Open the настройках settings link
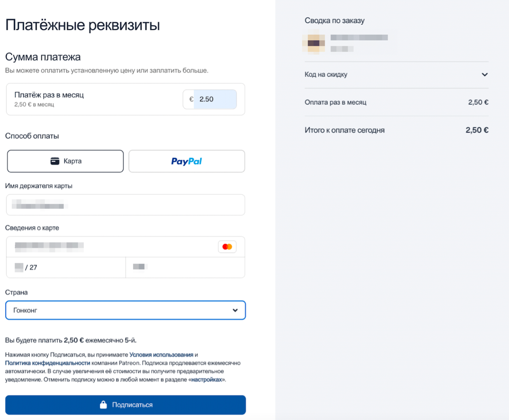The image size is (509, 420). coord(207,380)
